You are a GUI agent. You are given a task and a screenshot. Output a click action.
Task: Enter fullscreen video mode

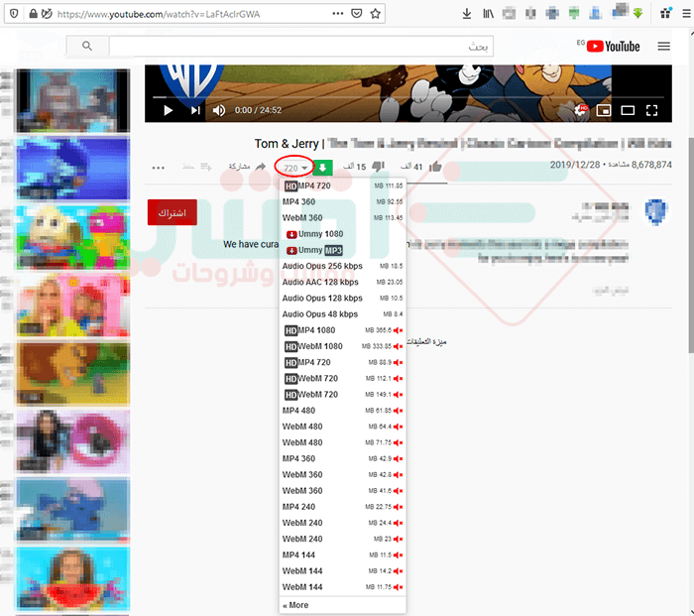click(651, 110)
